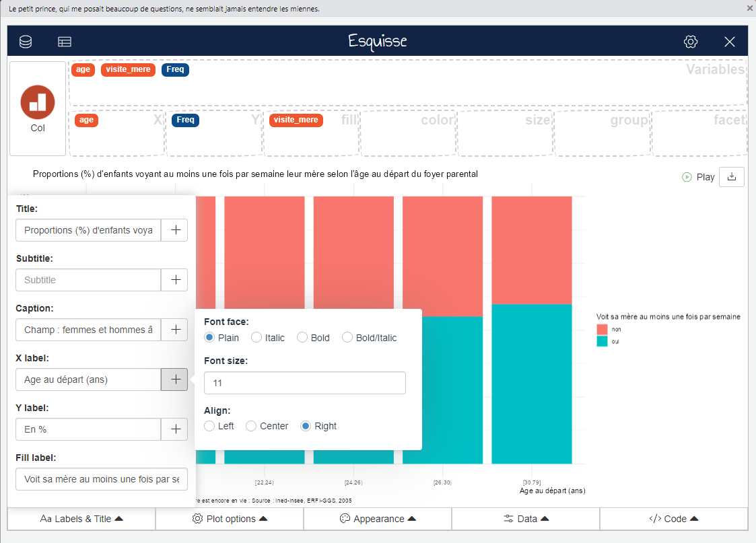Screen dimensions: 756x543
Task: Click the Font size input field
Action: [x=305, y=383]
